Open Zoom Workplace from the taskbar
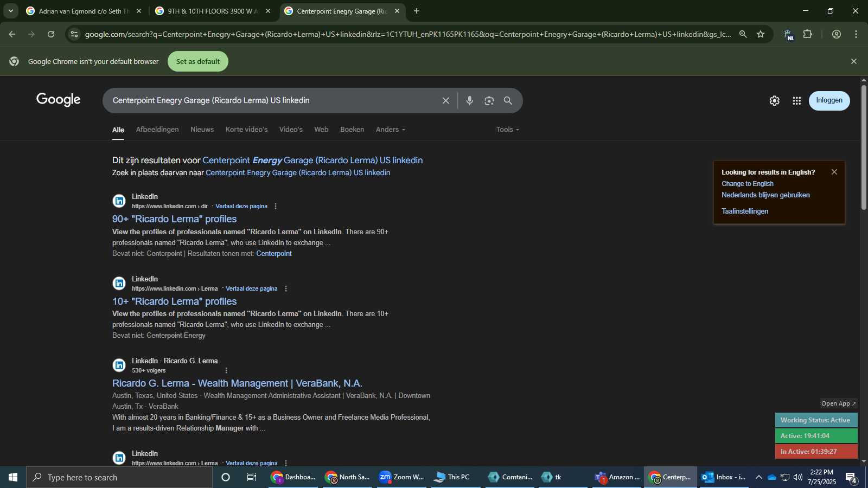This screenshot has height=488, width=868. [x=401, y=477]
